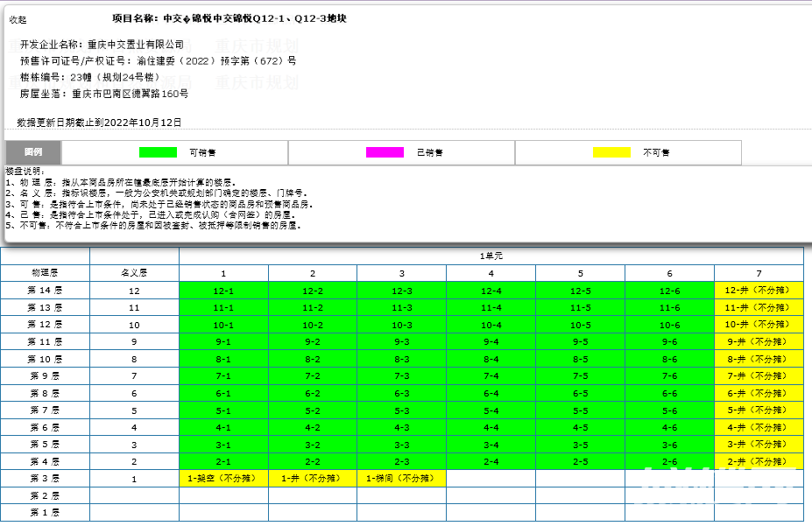The image size is (812, 526).
Task: Click unit 8-4 cell
Action: click(x=491, y=359)
